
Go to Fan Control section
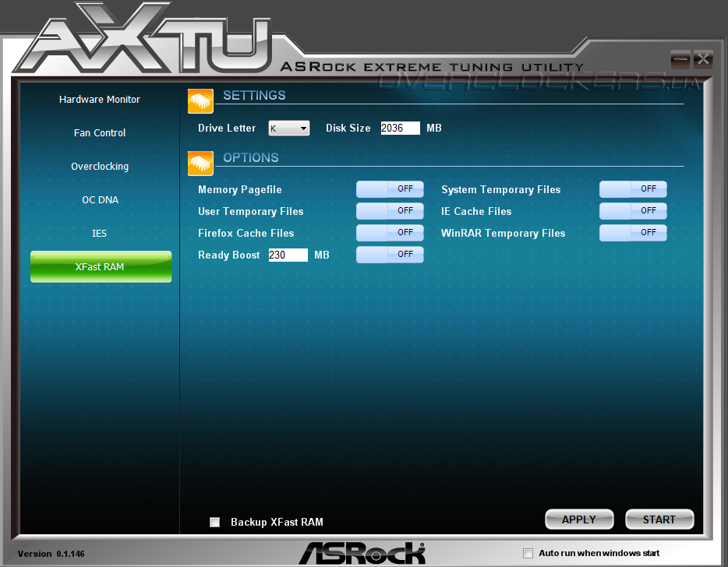click(99, 132)
